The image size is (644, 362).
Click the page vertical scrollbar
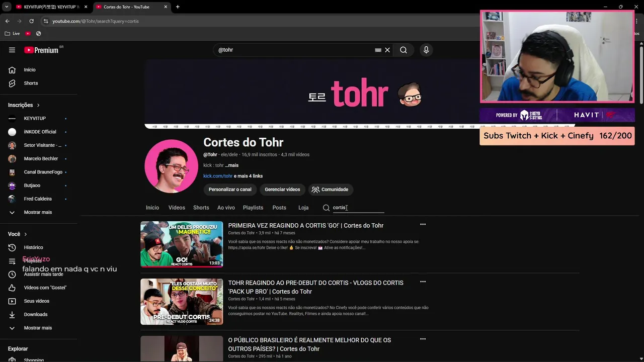(641, 75)
